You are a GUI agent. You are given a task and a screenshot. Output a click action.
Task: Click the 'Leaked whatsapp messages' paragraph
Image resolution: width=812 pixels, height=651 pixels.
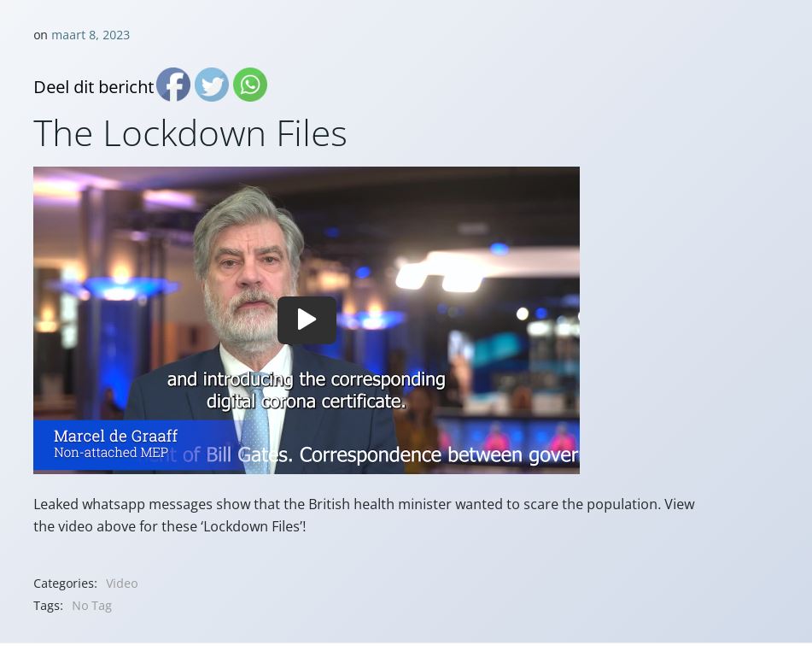(364, 515)
